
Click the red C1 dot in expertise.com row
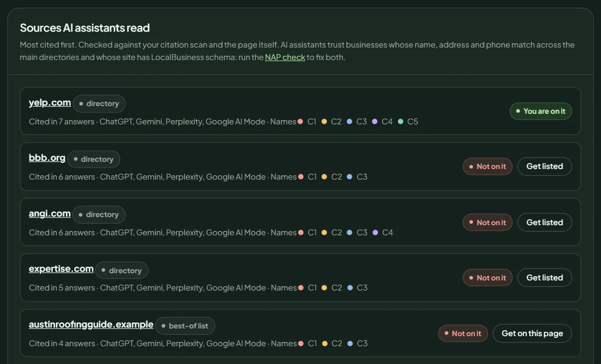click(x=301, y=288)
